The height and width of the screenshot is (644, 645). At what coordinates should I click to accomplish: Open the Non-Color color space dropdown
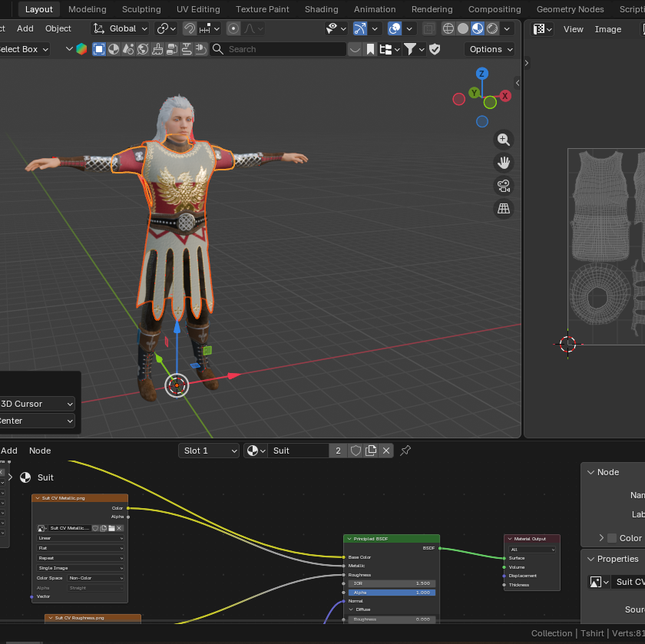click(95, 578)
